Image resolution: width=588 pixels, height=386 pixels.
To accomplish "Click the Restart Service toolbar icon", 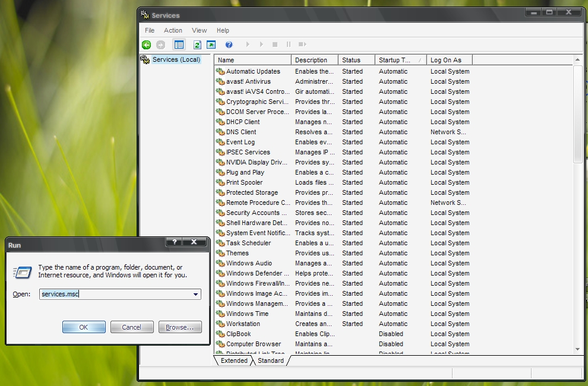I will [302, 45].
